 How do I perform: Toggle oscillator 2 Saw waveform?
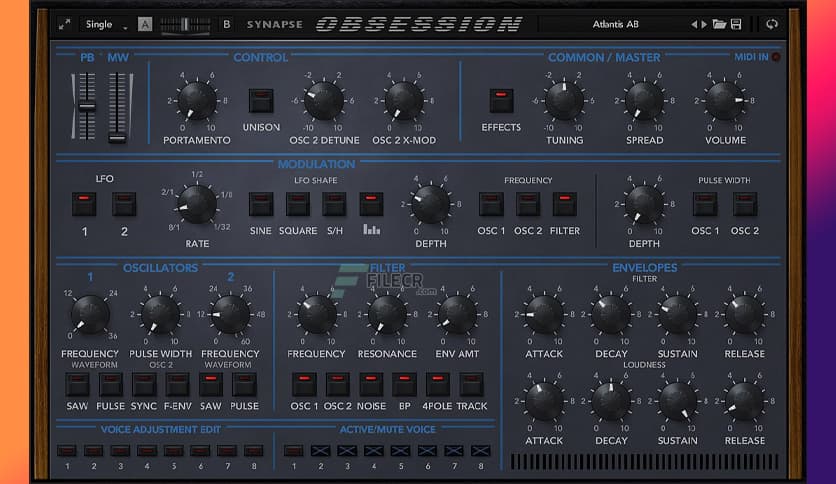[211, 384]
